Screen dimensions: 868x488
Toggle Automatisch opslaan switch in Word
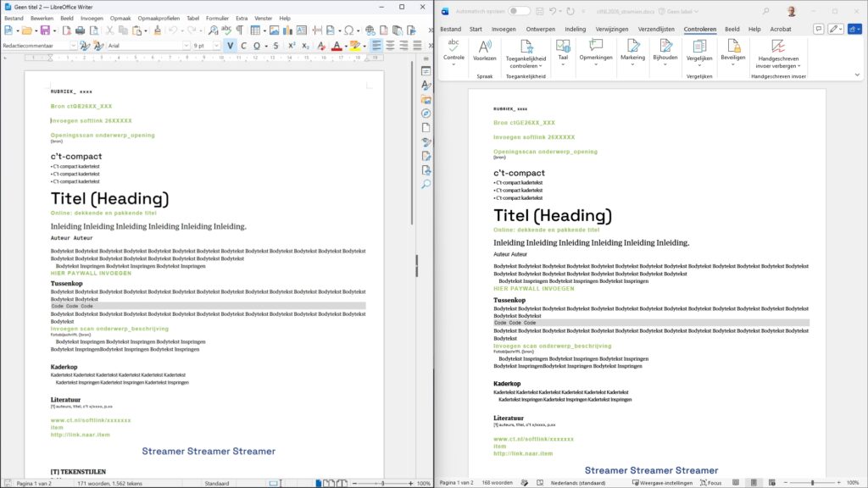[520, 11]
